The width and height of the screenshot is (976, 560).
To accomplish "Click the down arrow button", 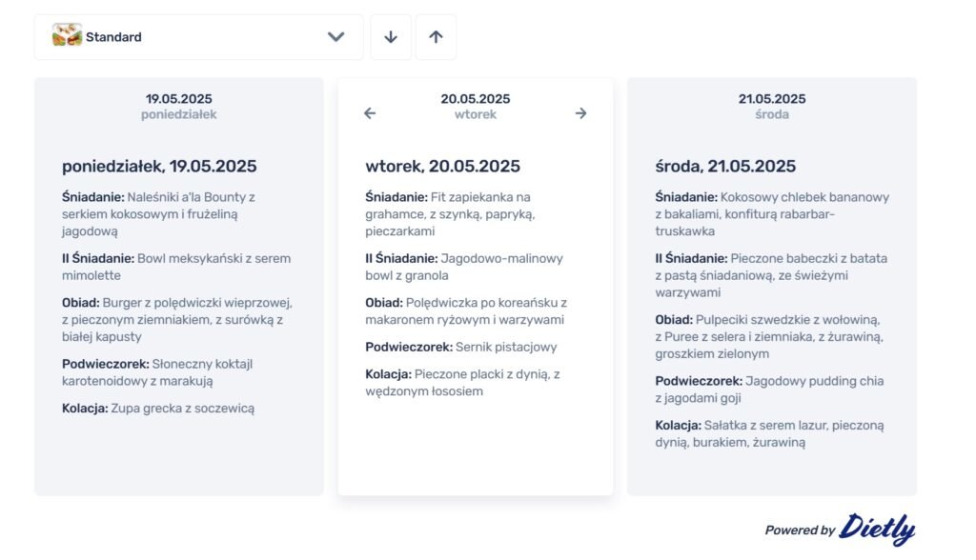I will [390, 37].
